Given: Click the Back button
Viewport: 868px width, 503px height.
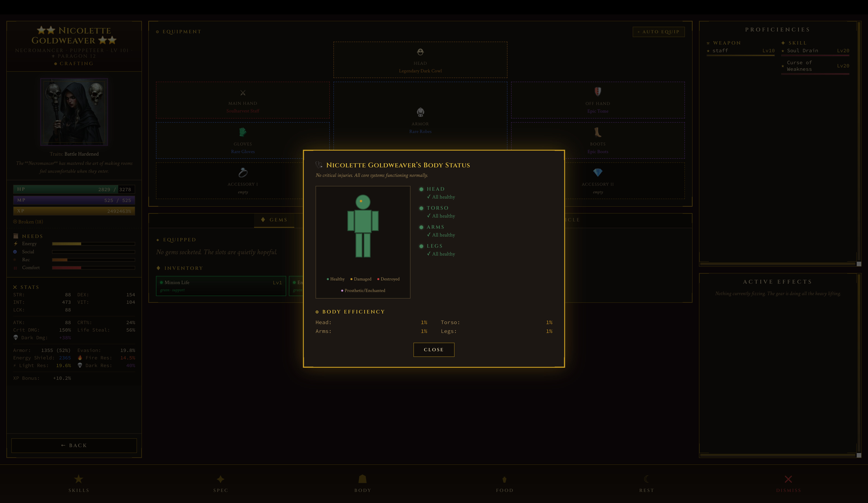Looking at the screenshot, I should 74,446.
